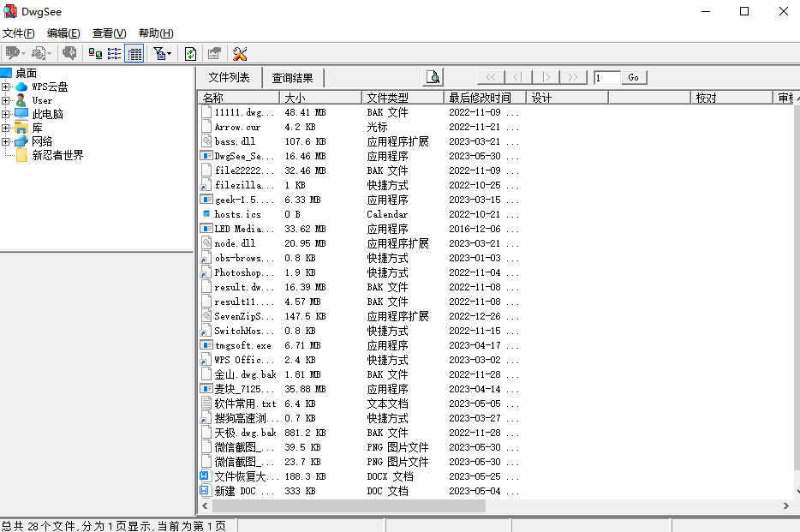Click the disabled tag tool icon
Image resolution: width=800 pixels, height=532 pixels.
(x=15, y=53)
